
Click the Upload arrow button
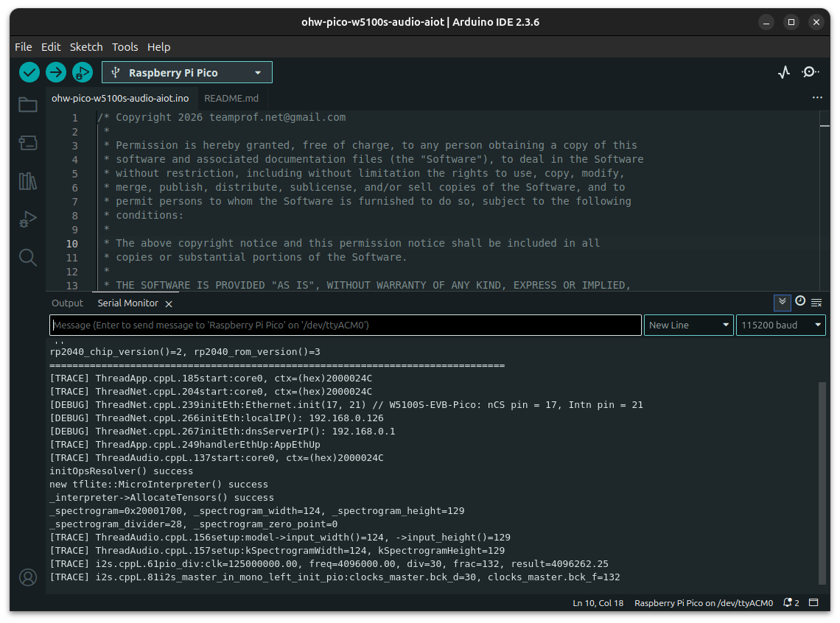coord(56,72)
